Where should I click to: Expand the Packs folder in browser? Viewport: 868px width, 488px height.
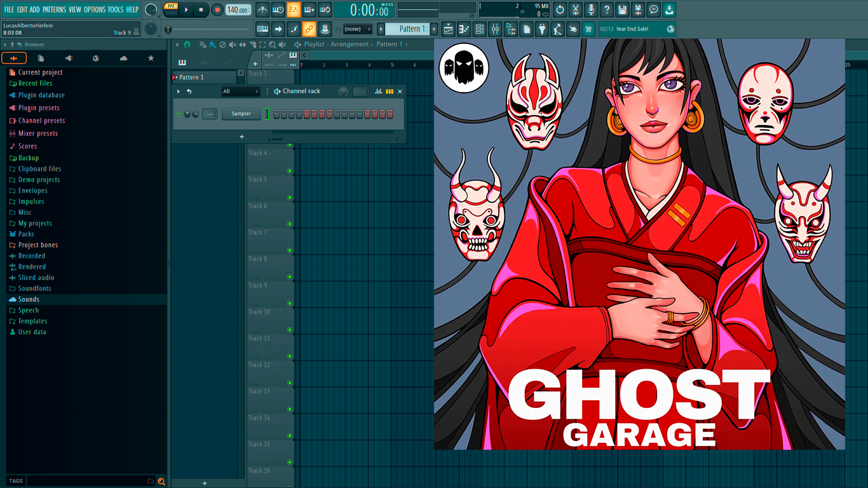(x=26, y=234)
